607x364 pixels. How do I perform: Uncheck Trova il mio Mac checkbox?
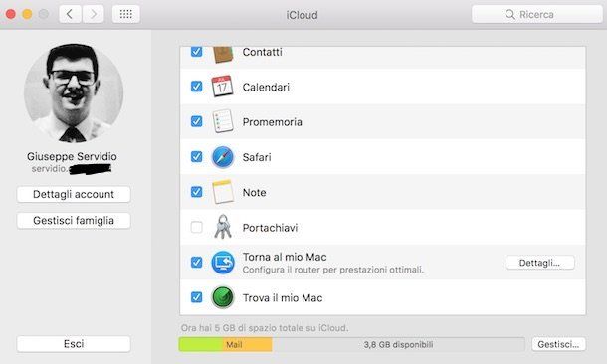pyautogui.click(x=197, y=297)
